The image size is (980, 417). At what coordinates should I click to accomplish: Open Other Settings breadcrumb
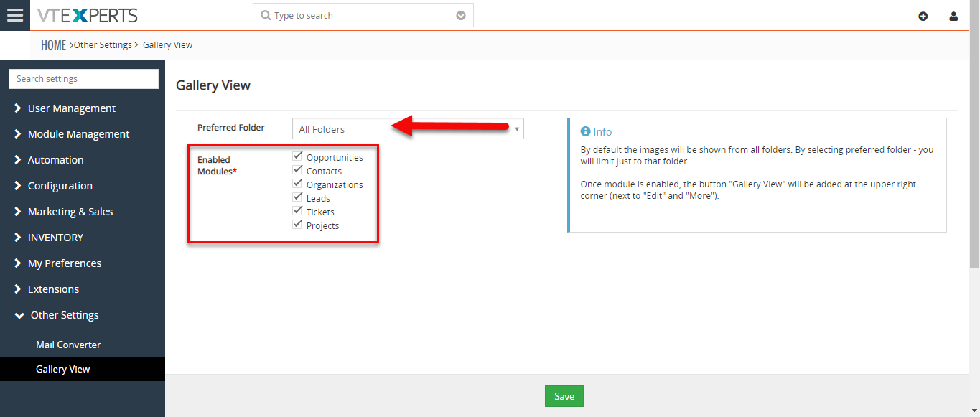[103, 44]
